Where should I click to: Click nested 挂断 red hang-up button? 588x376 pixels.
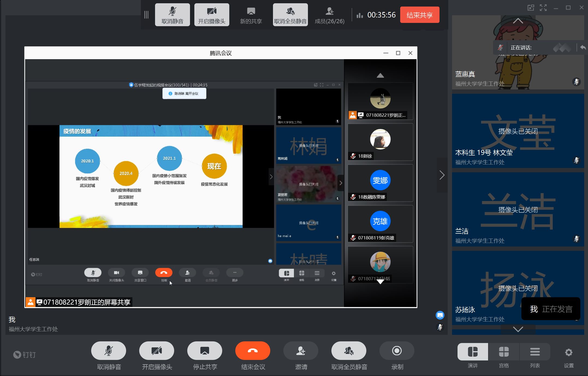164,273
